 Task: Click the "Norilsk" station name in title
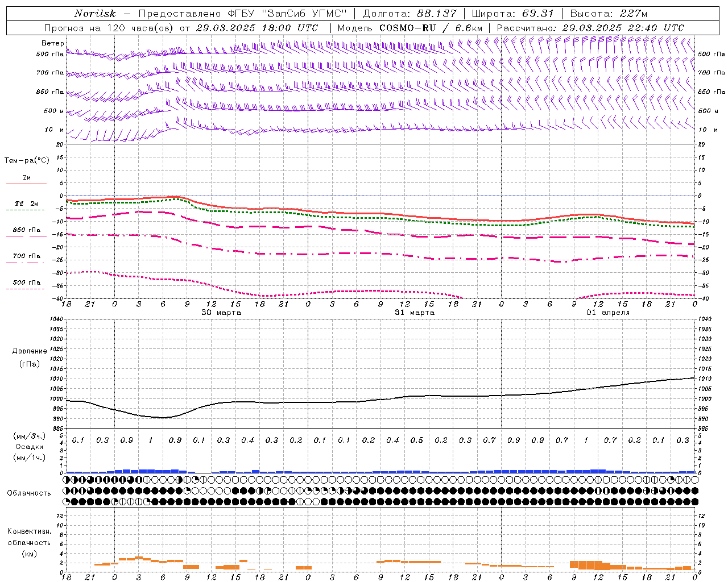point(95,14)
